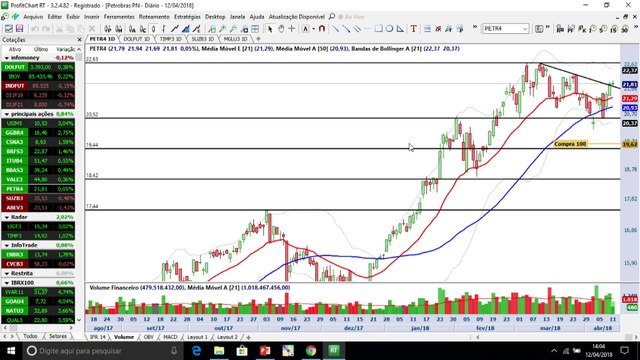Switch to the DOLFUT 1D tab
Screen dimensions: 640x360
pyautogui.click(x=137, y=39)
